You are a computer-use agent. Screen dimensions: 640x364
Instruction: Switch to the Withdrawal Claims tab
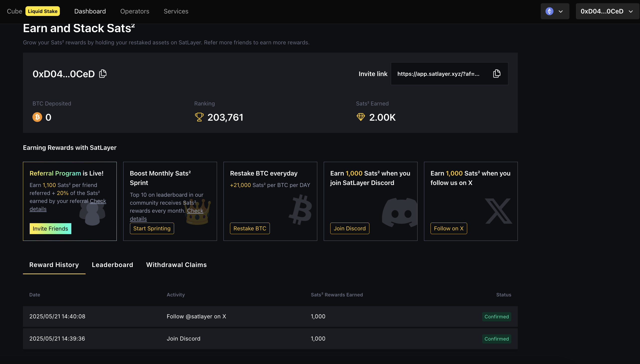point(176,265)
